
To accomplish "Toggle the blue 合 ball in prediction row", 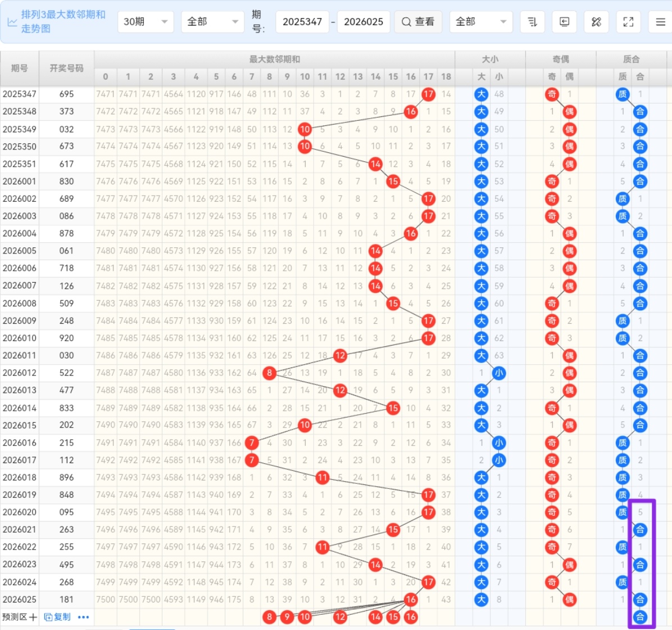I will click(640, 617).
